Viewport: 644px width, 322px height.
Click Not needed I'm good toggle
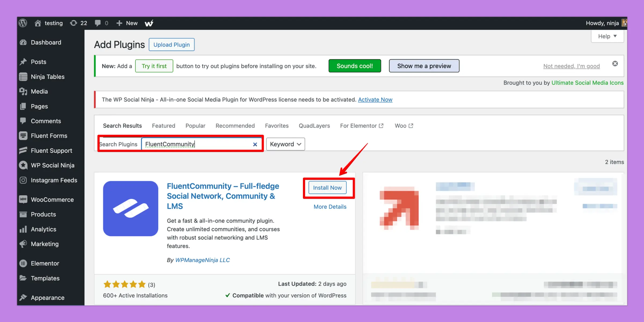[571, 66]
